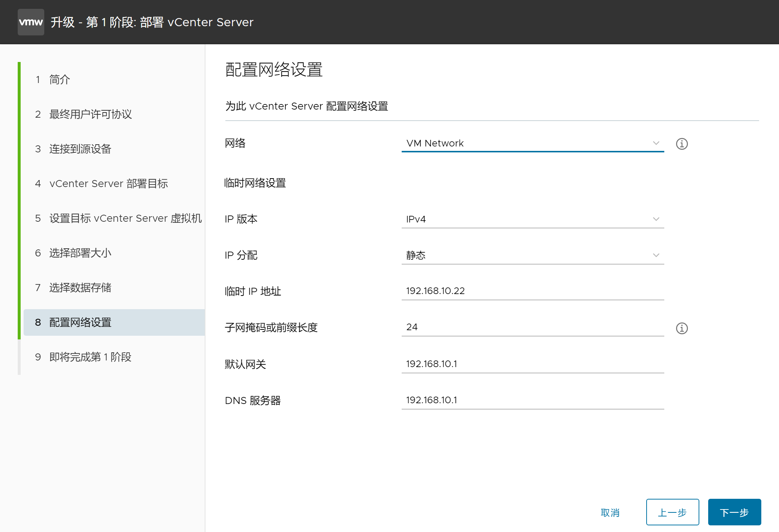Click the 网络 field label
Screen dimensions: 779x532
(x=235, y=143)
